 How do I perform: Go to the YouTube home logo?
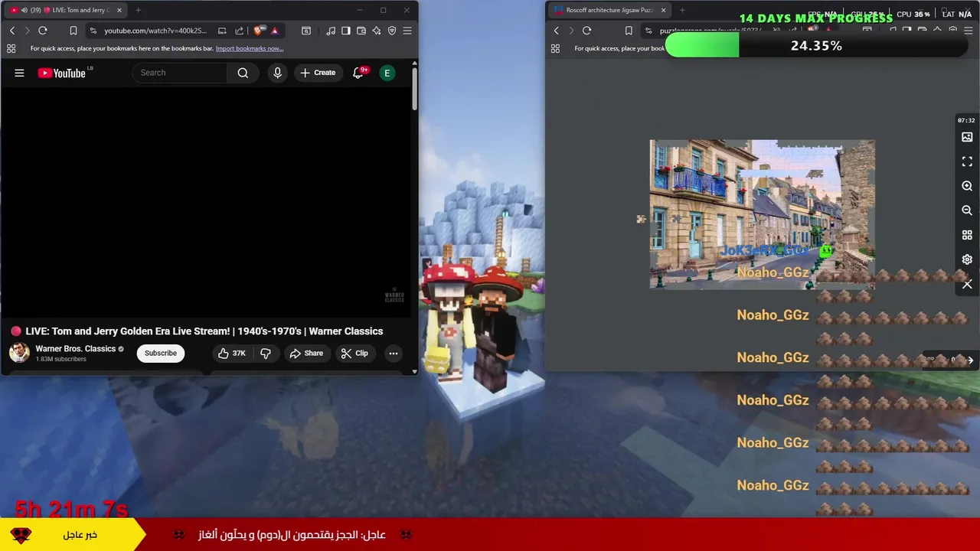[62, 73]
